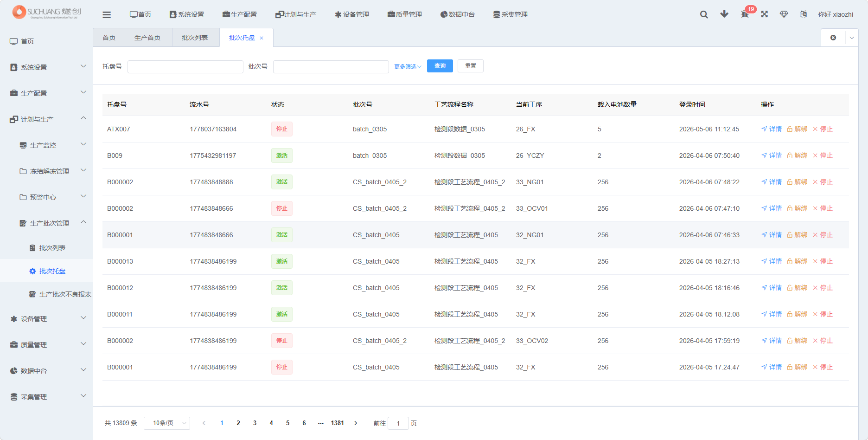
Task: Go to page 2 in pagination
Action: tap(238, 423)
